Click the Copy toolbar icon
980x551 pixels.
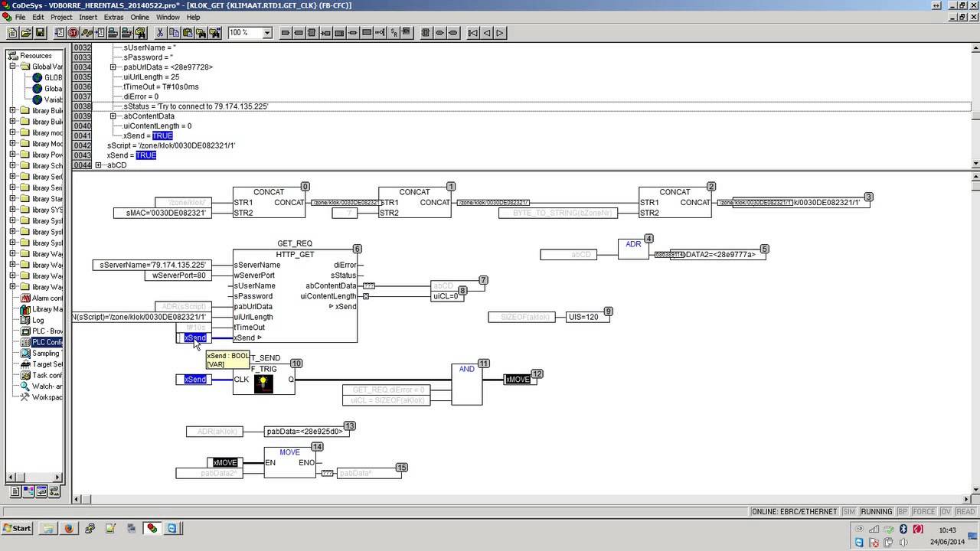point(174,33)
